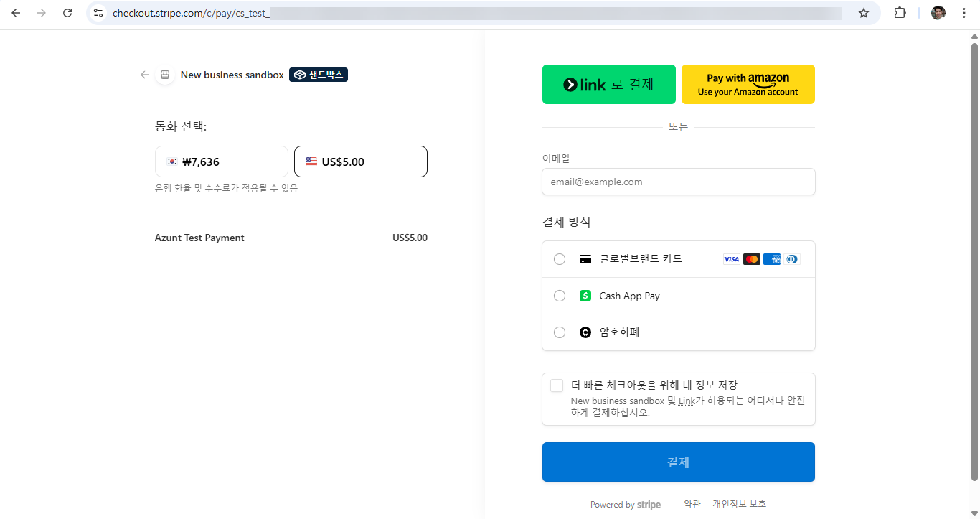
Task: Click the Diners Club icon
Action: point(791,259)
